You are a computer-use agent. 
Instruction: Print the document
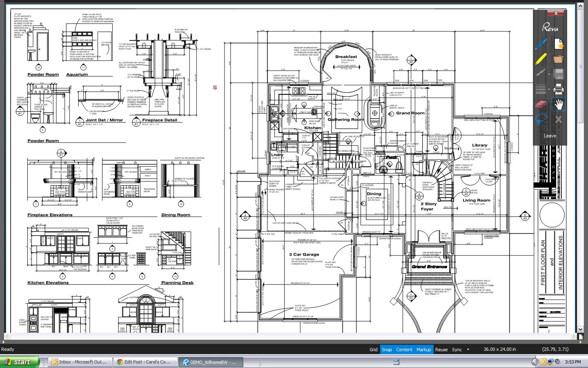tap(558, 89)
